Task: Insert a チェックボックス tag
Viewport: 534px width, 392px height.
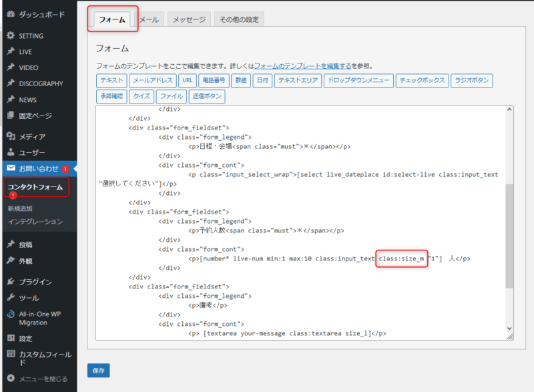Action: point(421,81)
